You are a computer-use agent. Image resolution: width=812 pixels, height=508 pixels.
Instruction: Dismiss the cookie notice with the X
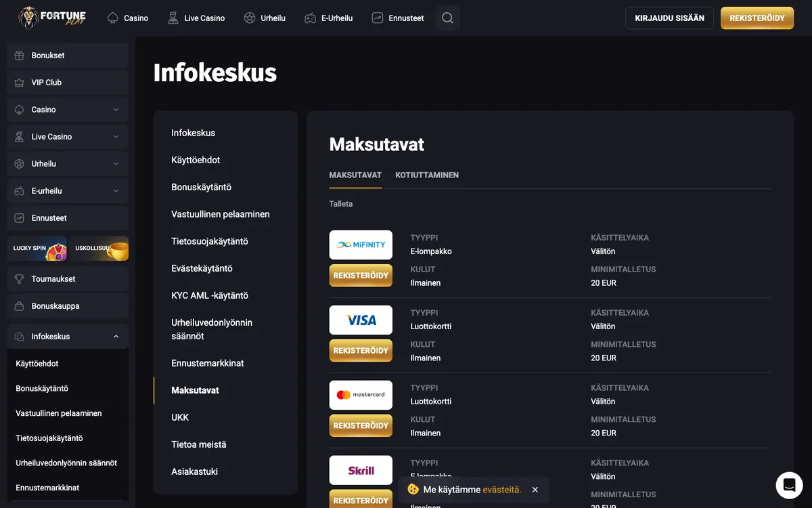(535, 490)
